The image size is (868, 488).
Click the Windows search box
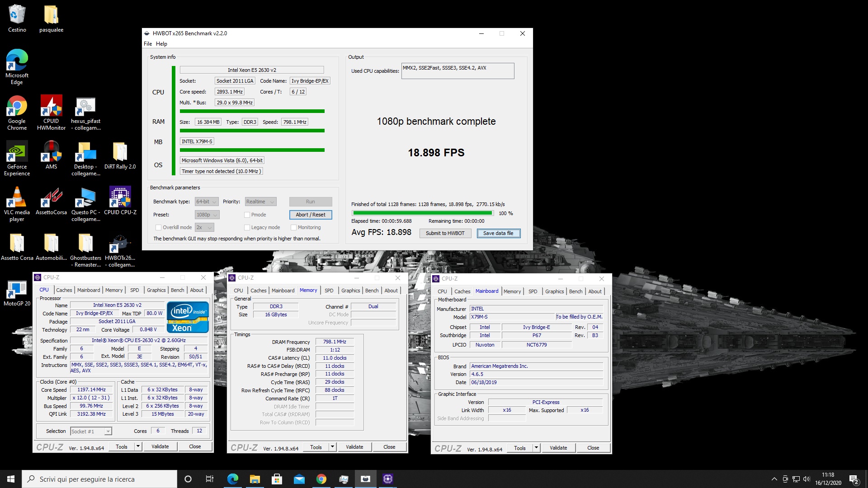click(x=99, y=479)
